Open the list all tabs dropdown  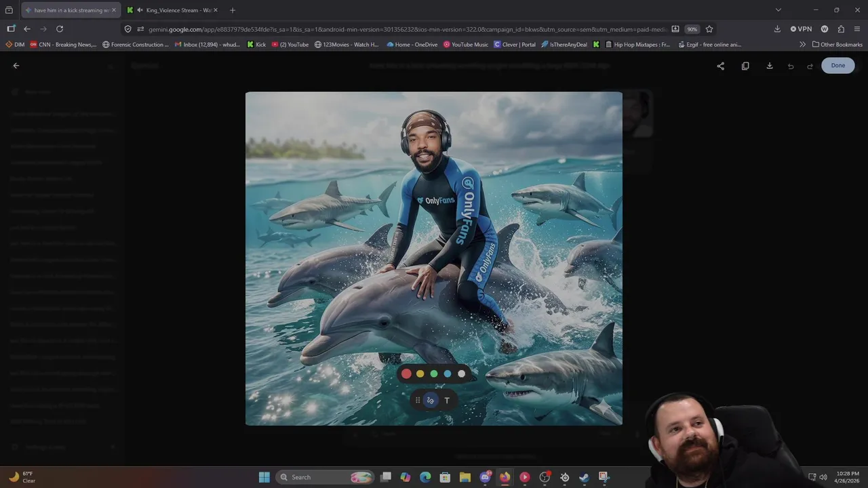(x=778, y=10)
